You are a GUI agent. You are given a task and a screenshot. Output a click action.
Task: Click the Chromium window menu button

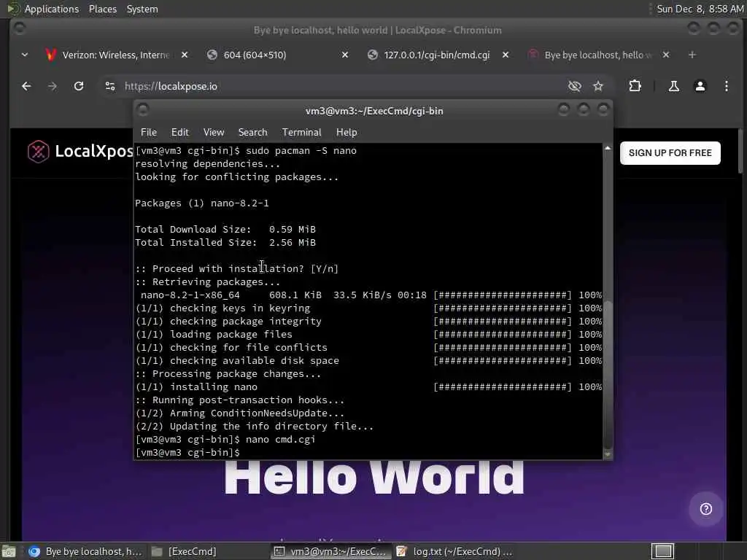[x=20, y=28]
